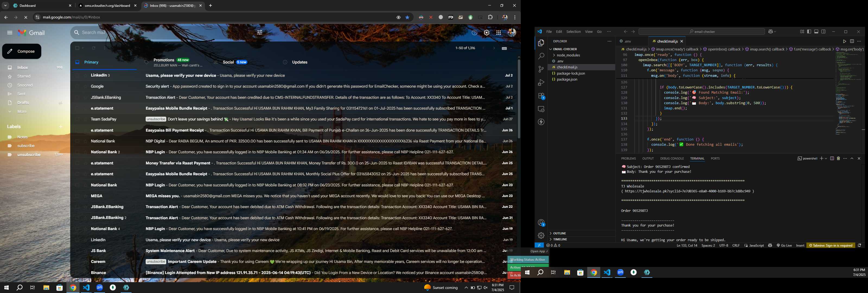Run checkEmail.js with the play icon
Image resolution: width=868 pixels, height=293 pixels.
(x=844, y=42)
